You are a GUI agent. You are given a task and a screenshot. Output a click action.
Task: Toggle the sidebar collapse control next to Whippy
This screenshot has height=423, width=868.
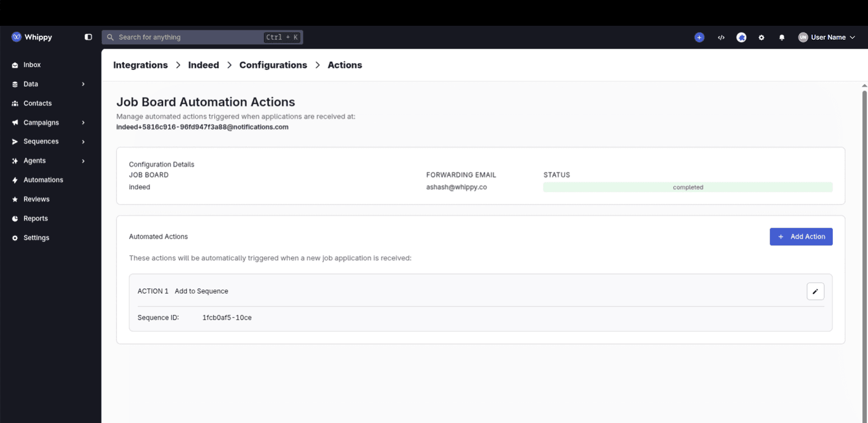coord(88,36)
